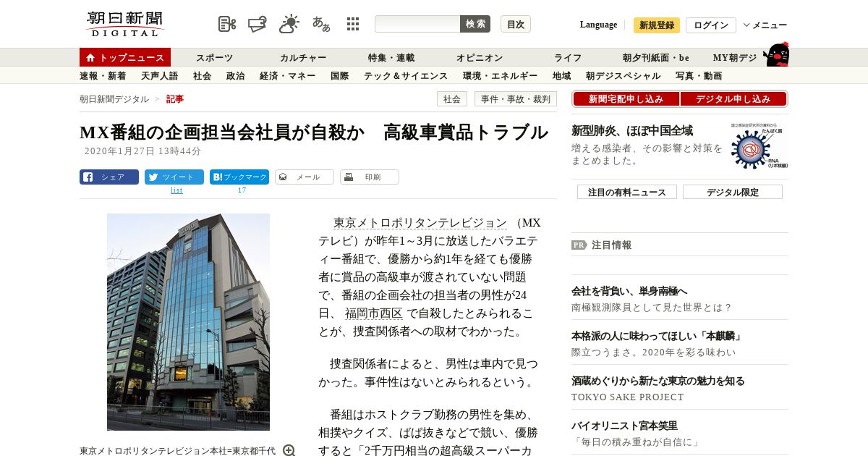
Task: Print the article (印刷)
Action: click(x=370, y=177)
